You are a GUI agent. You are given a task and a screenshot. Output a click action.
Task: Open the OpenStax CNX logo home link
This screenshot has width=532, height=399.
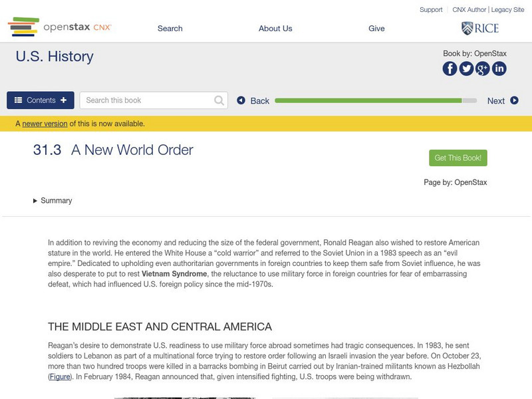click(x=60, y=27)
